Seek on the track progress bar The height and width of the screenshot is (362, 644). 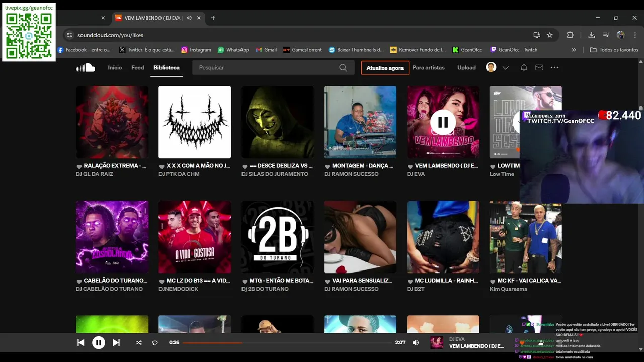pyautogui.click(x=287, y=343)
